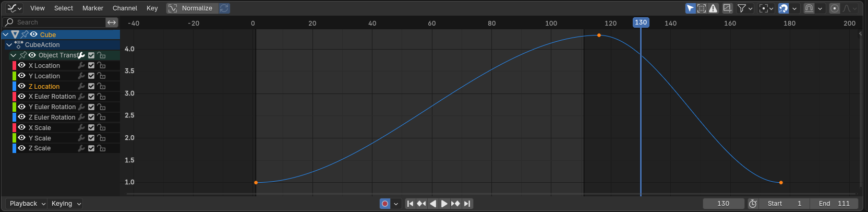Screen dimensions: 868x212
Task: Open the View menu
Action: pyautogui.click(x=38, y=8)
